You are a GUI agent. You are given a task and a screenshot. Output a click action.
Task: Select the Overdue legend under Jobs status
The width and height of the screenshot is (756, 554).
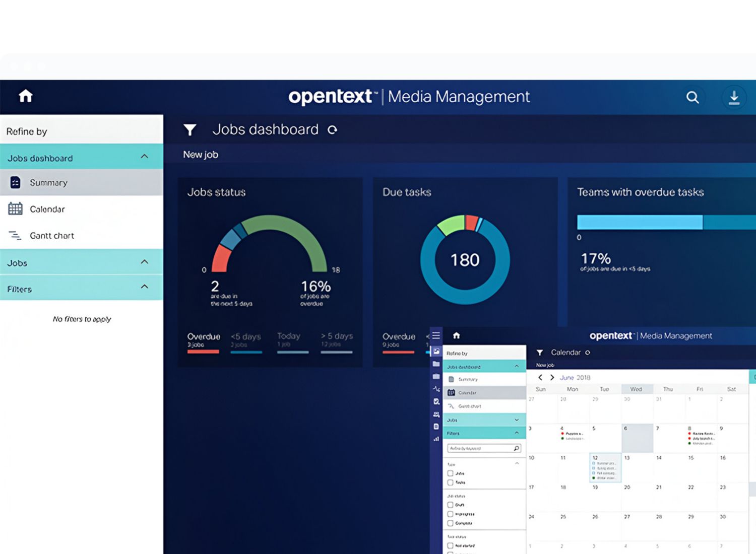pos(203,340)
